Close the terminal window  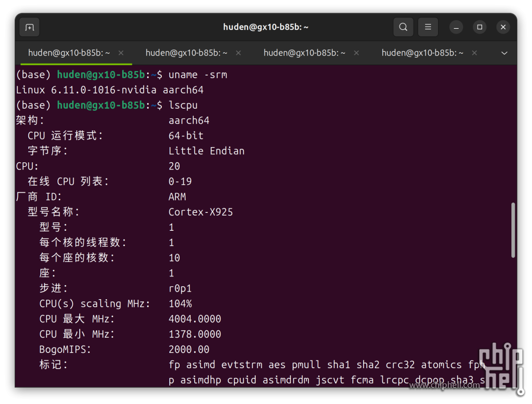[503, 27]
